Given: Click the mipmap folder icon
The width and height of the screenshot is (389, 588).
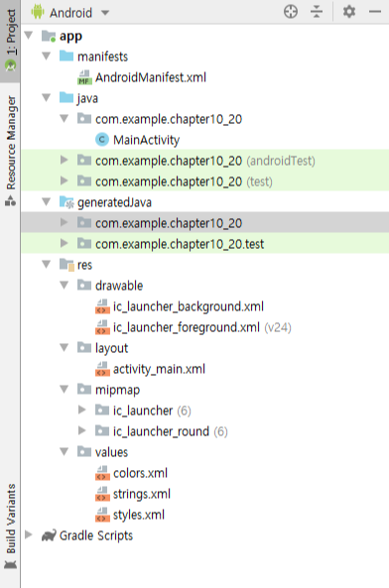Looking at the screenshot, I should [x=84, y=390].
